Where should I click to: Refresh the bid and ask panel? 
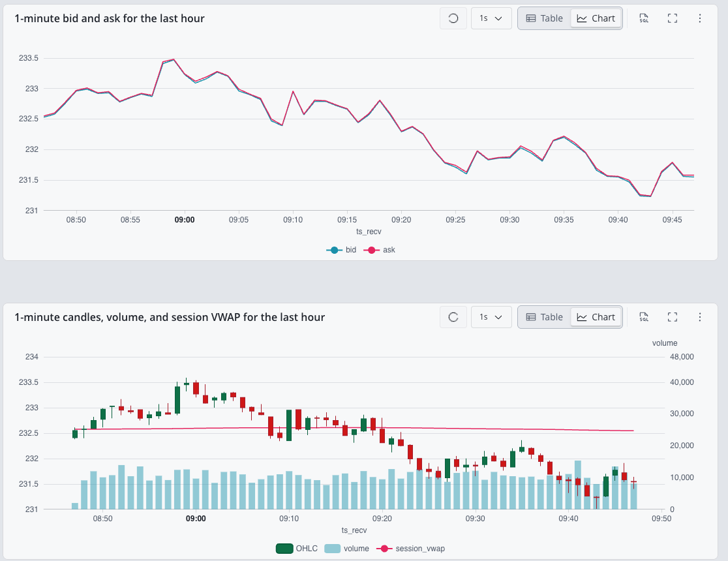coord(453,18)
